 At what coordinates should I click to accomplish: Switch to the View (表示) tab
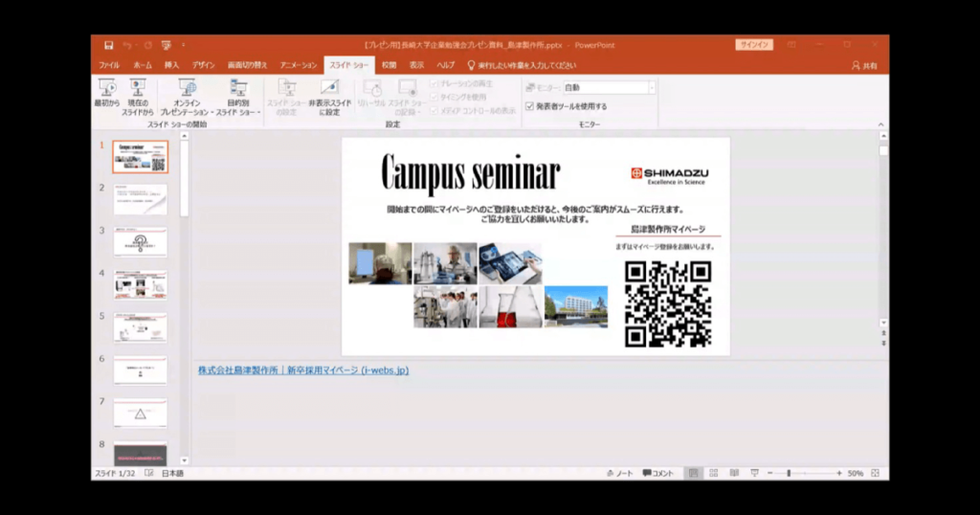[416, 65]
